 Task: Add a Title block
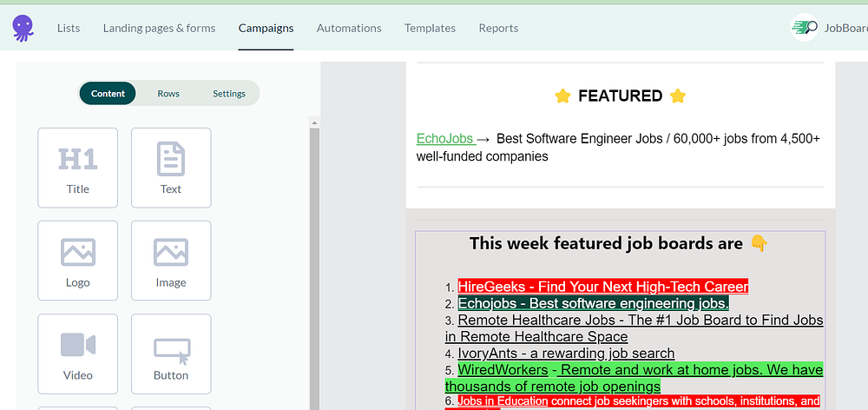(x=77, y=168)
